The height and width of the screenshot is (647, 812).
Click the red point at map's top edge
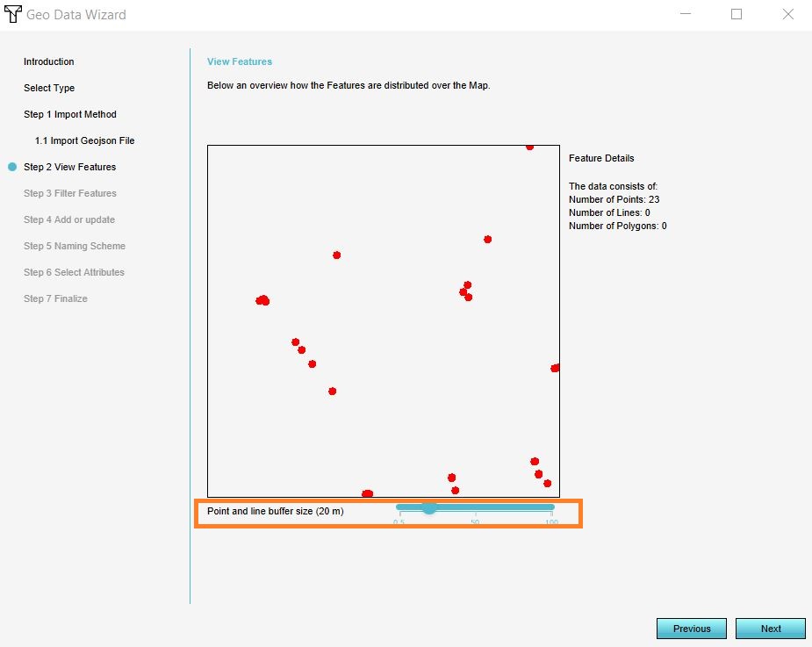(x=529, y=147)
